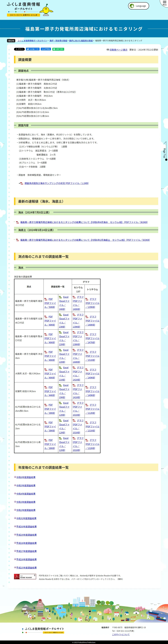Open トリチウム graph for 南放水口付近
This screenshot has width=168, height=644.
point(92,303)
